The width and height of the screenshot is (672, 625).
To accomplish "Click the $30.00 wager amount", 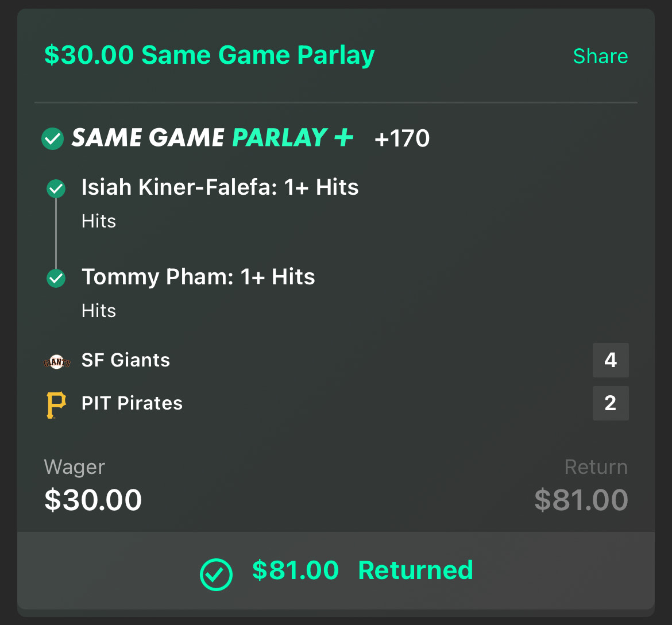I will pos(93,500).
